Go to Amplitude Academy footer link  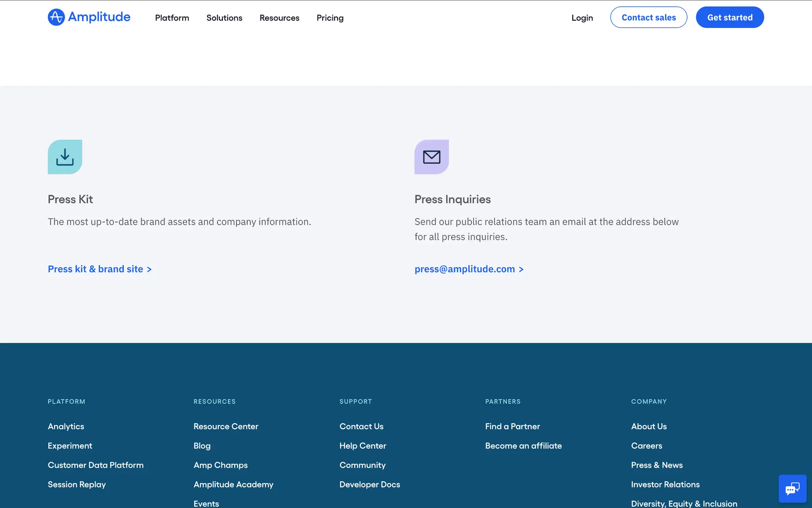tap(233, 484)
